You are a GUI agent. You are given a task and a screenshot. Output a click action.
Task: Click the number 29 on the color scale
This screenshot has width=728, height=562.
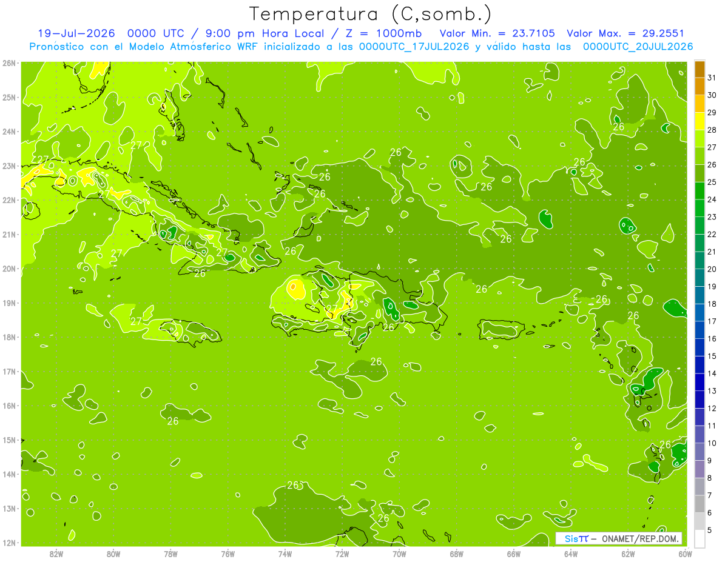point(712,112)
